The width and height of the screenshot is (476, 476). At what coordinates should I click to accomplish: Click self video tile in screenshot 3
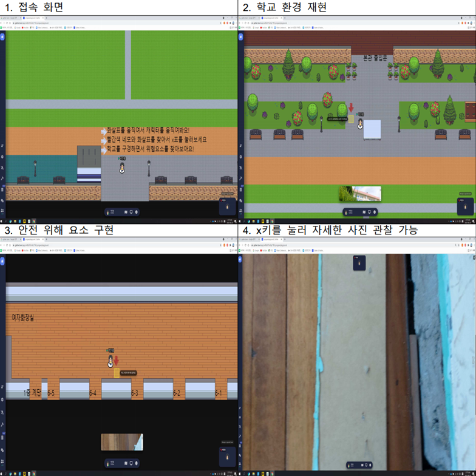(x=227, y=457)
